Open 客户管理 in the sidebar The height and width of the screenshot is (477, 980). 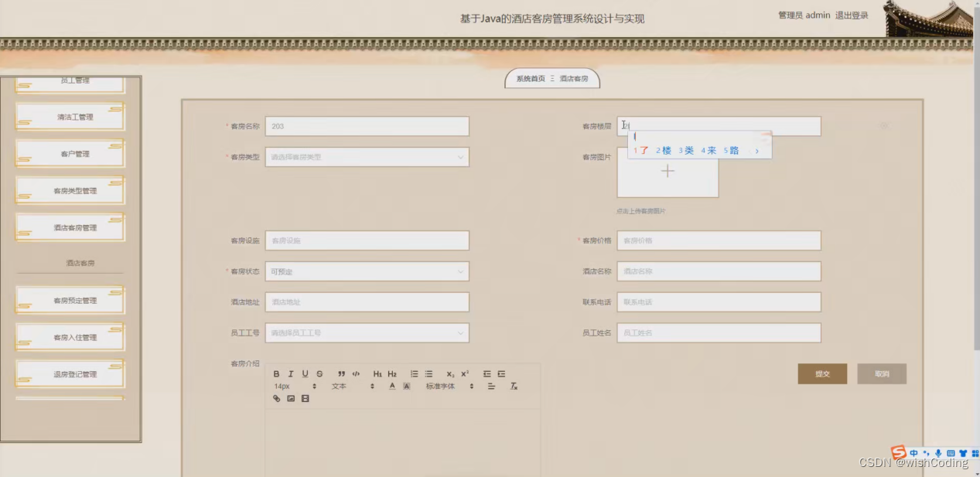tap(70, 154)
